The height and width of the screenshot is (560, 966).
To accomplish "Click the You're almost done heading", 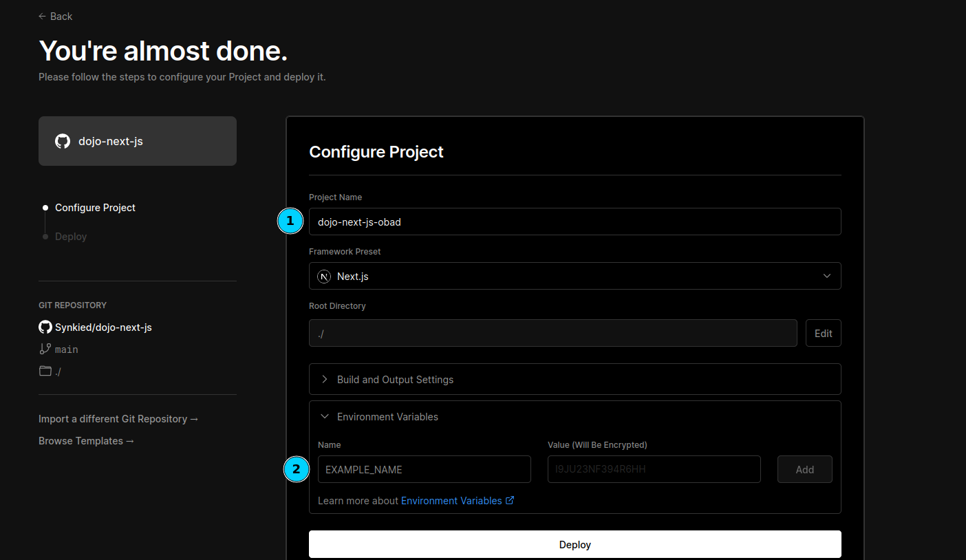I will click(x=163, y=51).
